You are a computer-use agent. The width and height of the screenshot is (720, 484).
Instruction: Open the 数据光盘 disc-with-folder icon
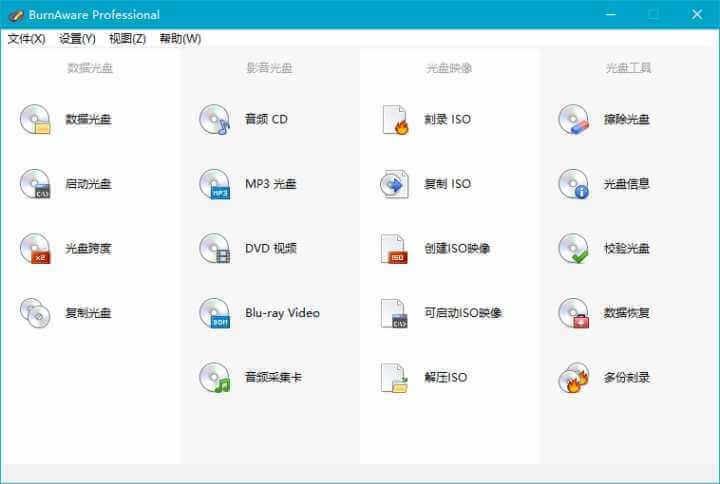point(35,119)
